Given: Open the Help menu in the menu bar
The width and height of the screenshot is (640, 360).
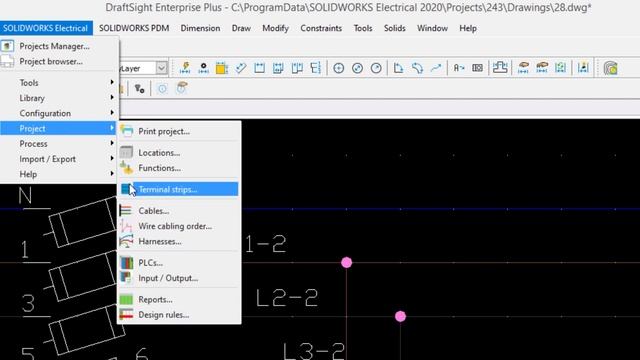Looking at the screenshot, I should 468,28.
